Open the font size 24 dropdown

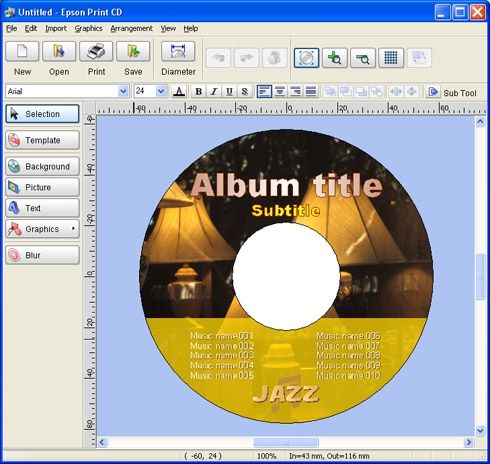pos(161,91)
